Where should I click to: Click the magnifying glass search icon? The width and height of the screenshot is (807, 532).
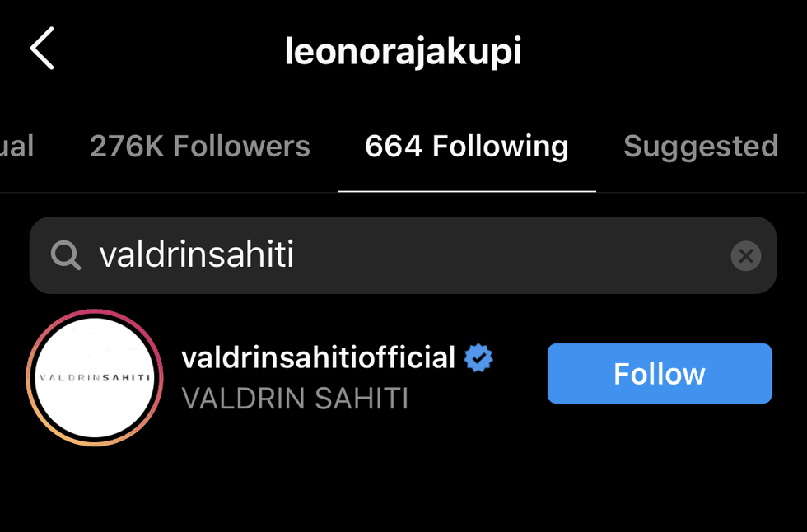(66, 255)
